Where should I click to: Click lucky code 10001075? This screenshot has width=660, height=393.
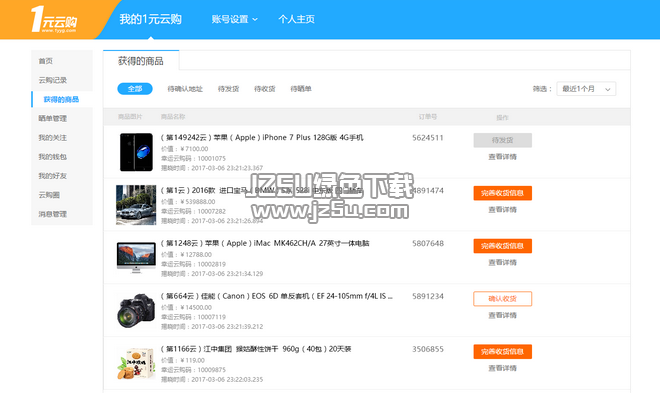pos(212,159)
